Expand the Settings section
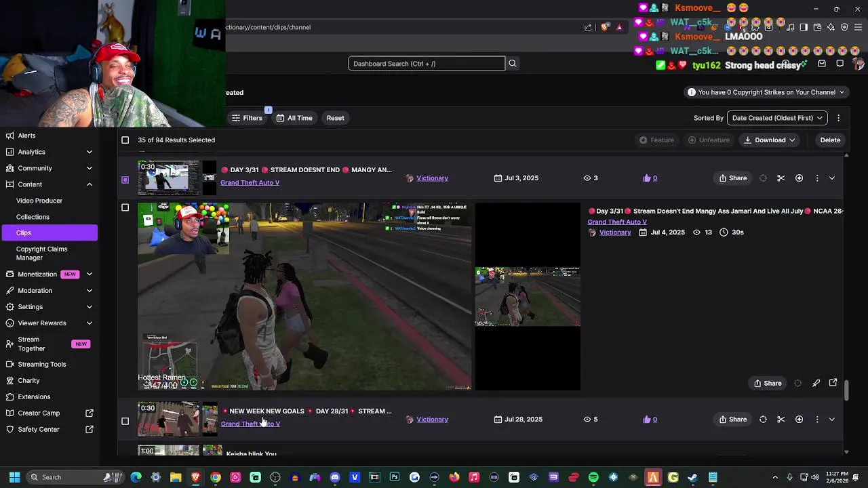Viewport: 868px width, 488px height. (x=89, y=306)
